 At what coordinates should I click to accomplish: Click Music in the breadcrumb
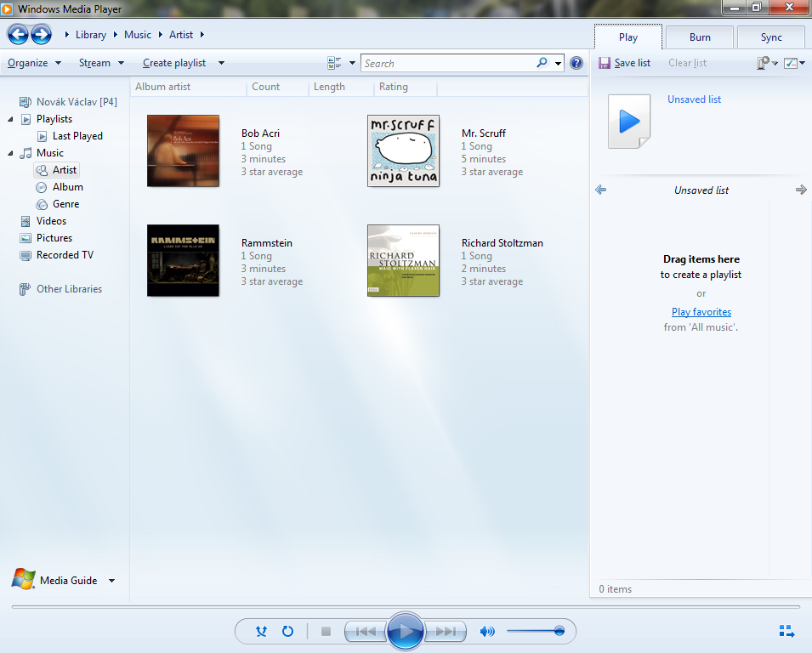(137, 35)
